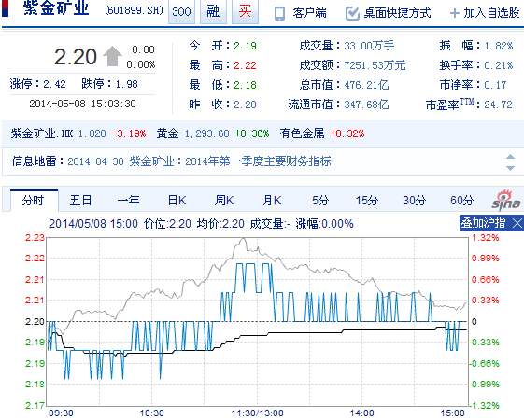Add the stock via 加入自选股

[491, 13]
